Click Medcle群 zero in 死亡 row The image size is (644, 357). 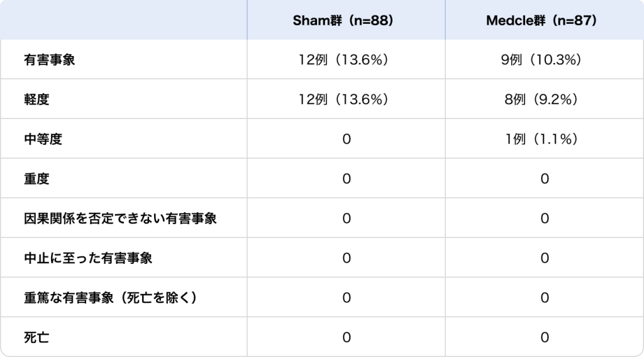545,337
